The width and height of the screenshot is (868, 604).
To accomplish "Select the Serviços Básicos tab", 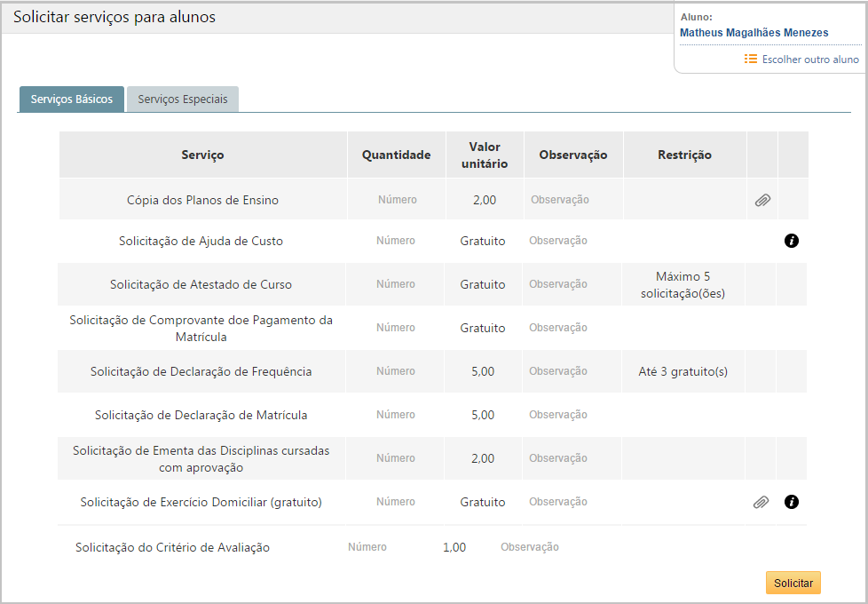I will [x=71, y=99].
